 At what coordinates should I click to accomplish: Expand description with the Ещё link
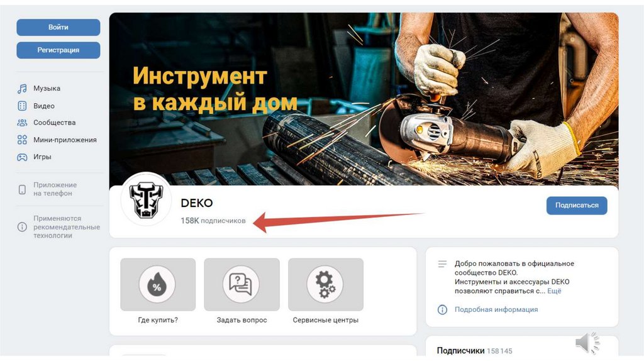[554, 291]
